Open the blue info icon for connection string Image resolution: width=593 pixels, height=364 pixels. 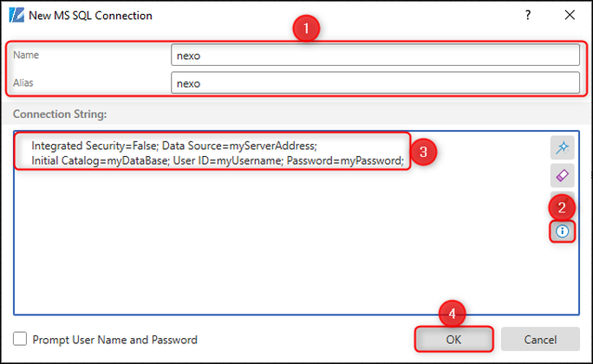(x=562, y=231)
